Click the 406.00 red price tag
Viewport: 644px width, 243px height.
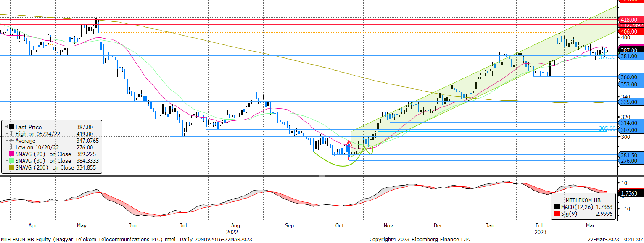tap(632, 31)
